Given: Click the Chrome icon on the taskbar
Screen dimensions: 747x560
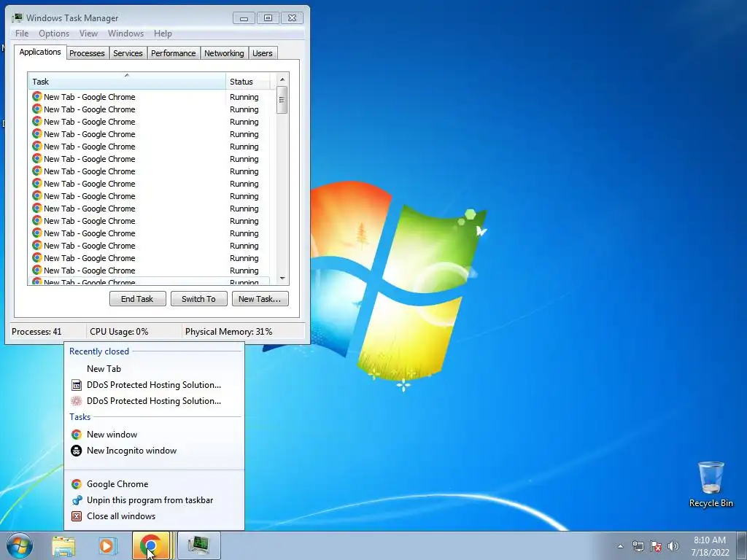Looking at the screenshot, I should [x=151, y=545].
